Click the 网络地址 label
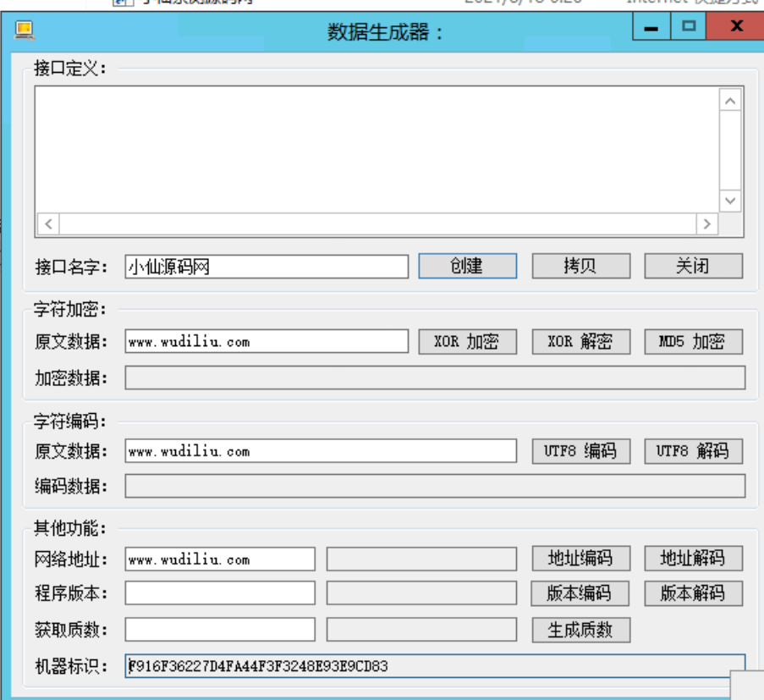The width and height of the screenshot is (764, 700). coord(71,559)
